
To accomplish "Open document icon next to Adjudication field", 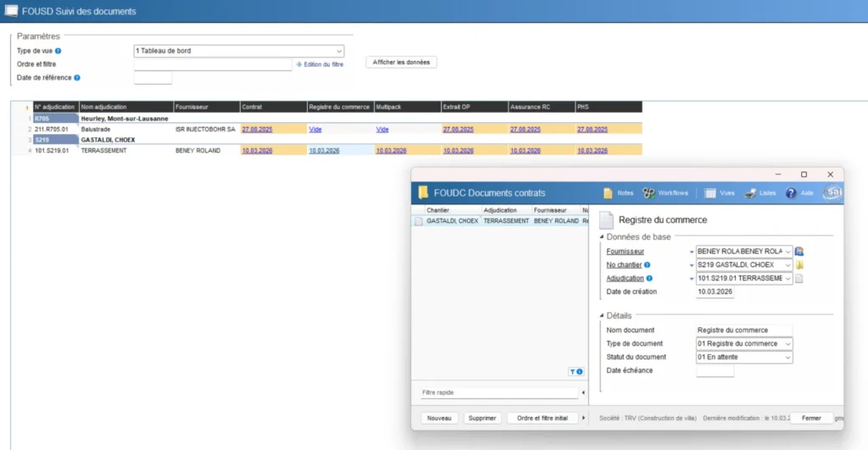I will tap(799, 279).
